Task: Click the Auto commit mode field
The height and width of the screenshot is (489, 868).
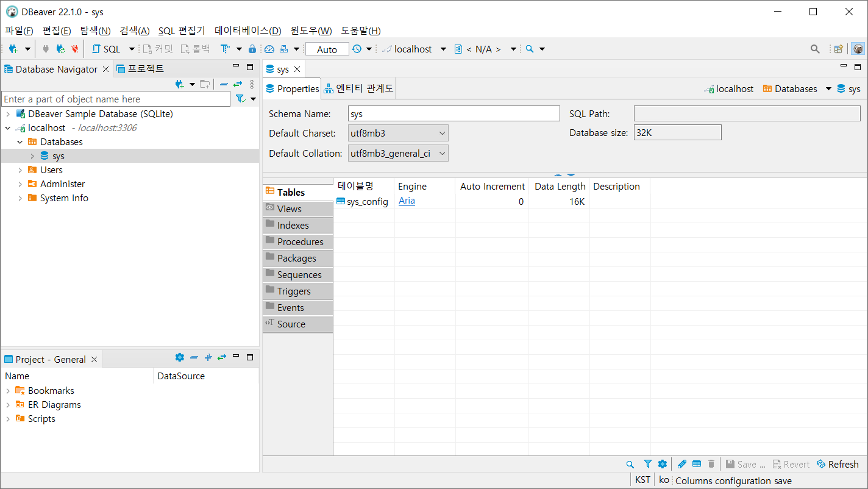Action: point(327,49)
